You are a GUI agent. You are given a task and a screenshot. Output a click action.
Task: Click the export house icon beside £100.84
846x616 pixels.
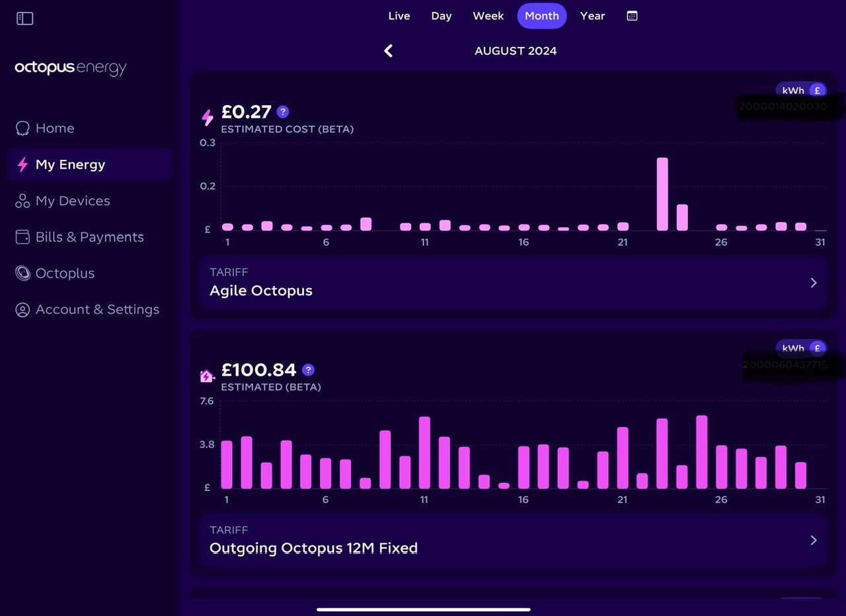click(208, 376)
